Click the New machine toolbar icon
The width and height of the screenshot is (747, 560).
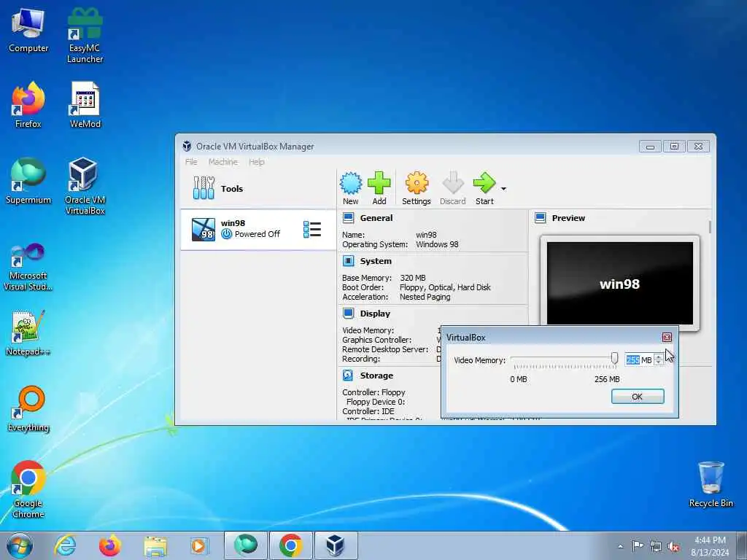click(x=351, y=183)
